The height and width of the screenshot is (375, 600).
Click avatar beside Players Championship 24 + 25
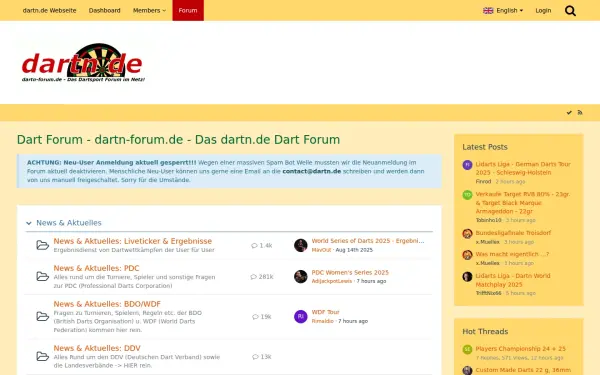(467, 349)
